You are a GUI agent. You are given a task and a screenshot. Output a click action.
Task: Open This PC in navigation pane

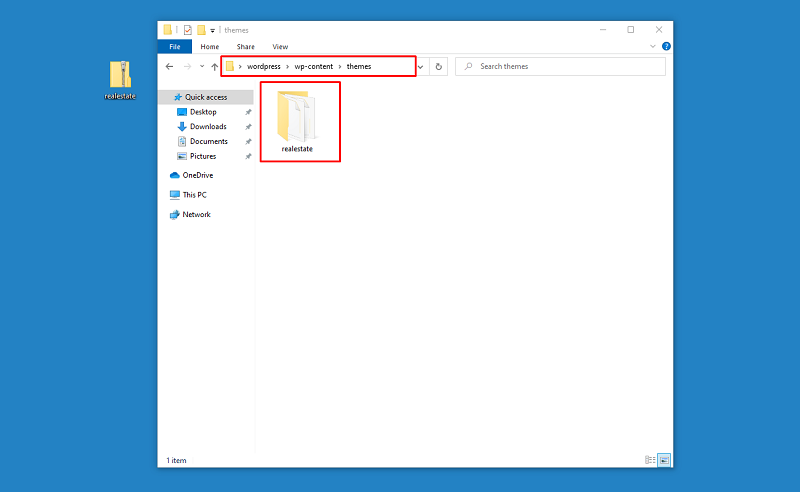tap(194, 195)
